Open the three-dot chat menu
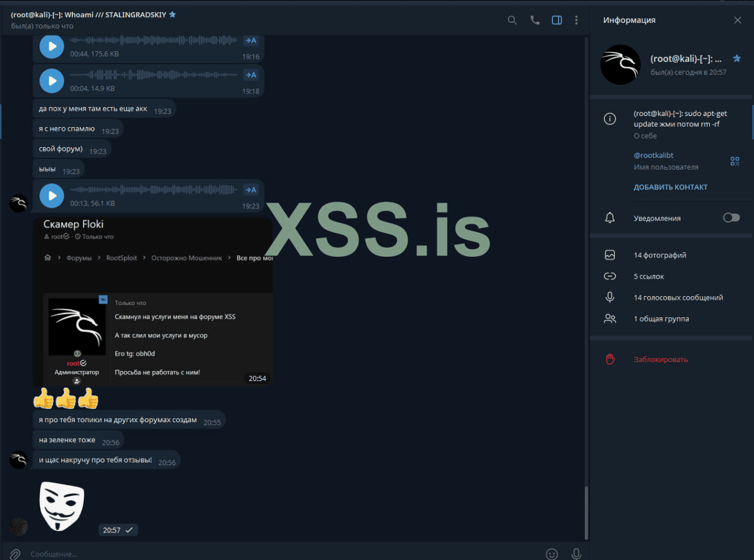The width and height of the screenshot is (754, 560). click(576, 20)
